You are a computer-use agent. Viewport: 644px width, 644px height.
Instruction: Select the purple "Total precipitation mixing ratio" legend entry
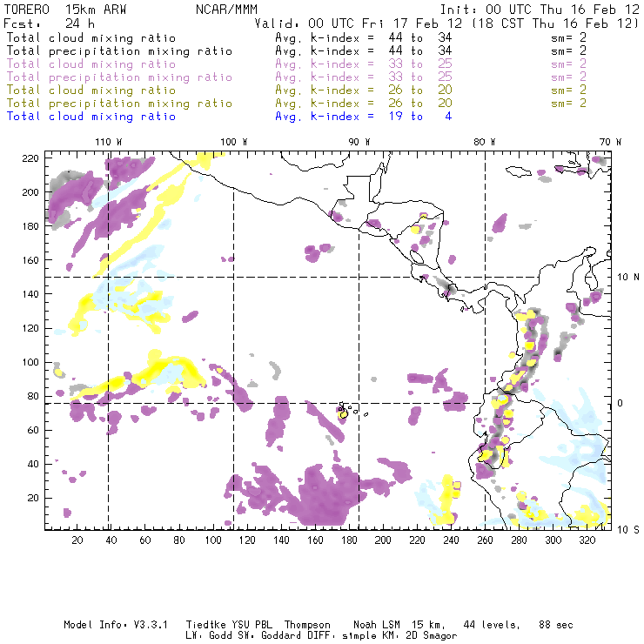click(119, 77)
